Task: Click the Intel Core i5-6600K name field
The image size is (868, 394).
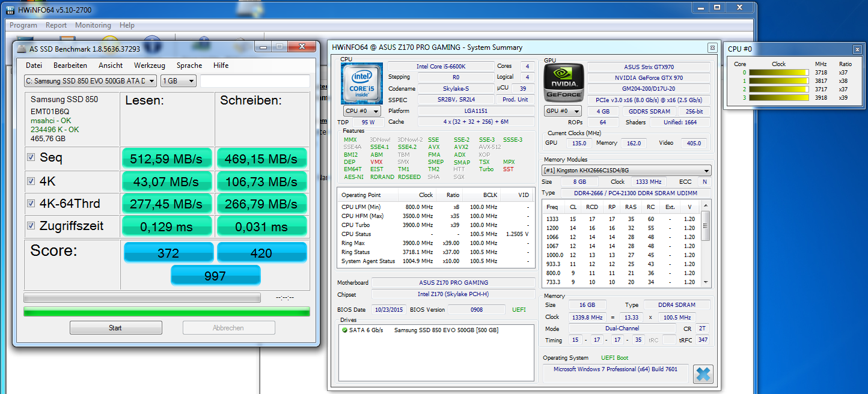Action: (x=439, y=66)
